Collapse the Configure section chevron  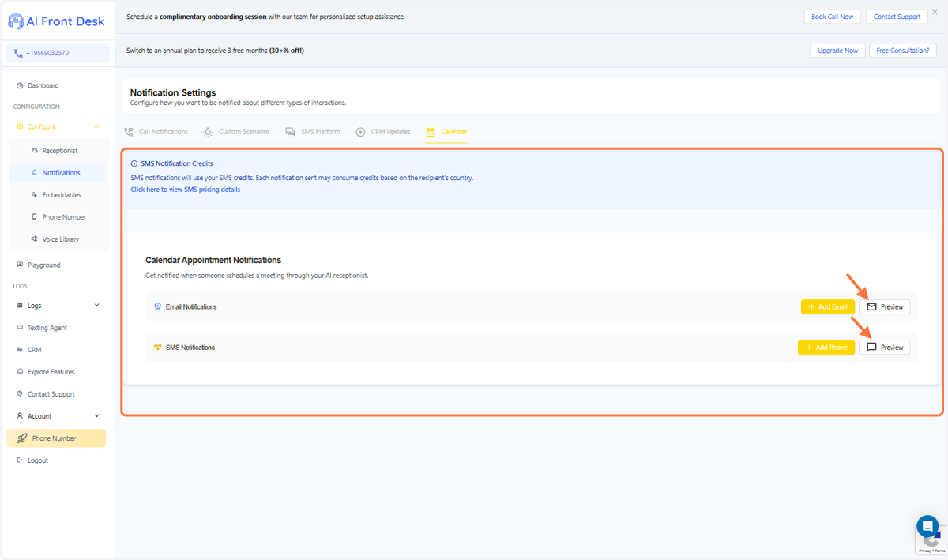pos(96,126)
